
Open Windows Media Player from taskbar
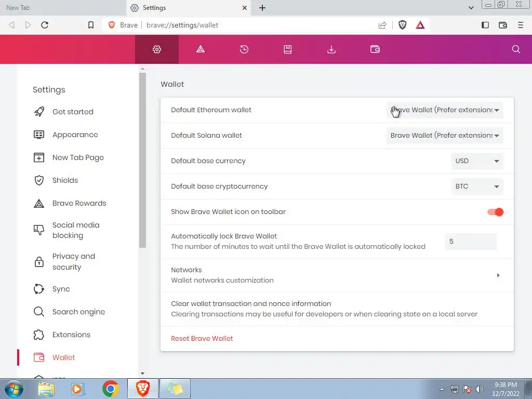(77, 389)
